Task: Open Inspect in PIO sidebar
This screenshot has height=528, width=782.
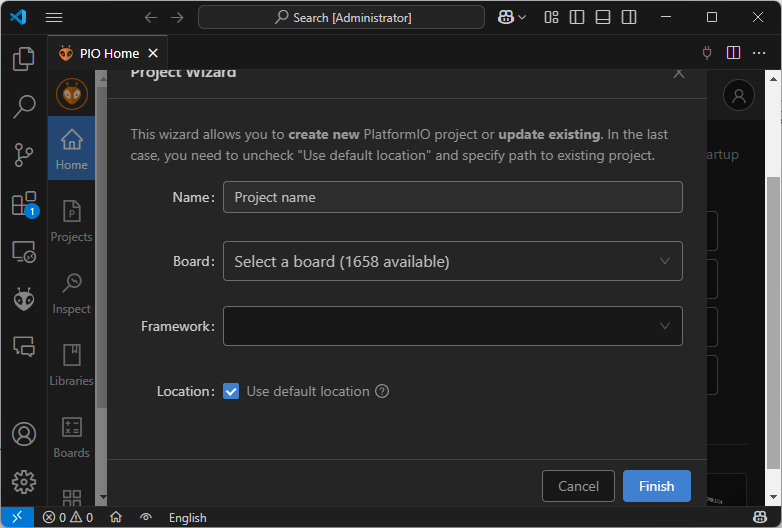Action: [x=71, y=293]
